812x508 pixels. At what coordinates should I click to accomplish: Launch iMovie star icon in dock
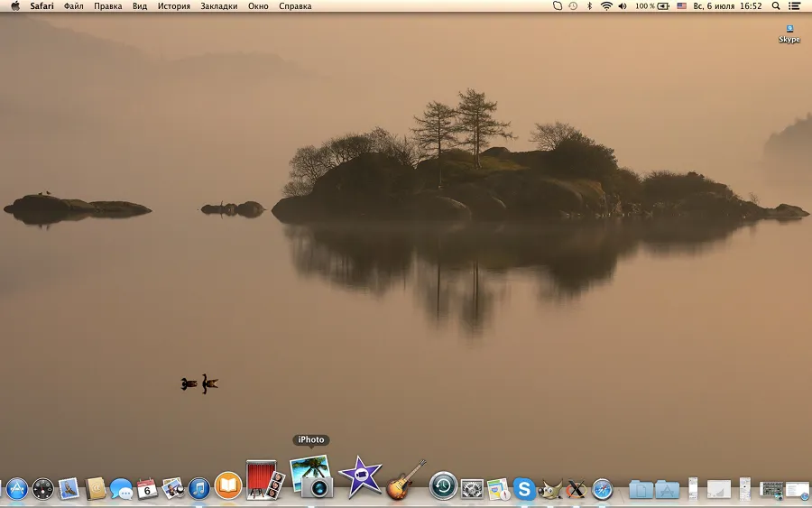pos(360,477)
